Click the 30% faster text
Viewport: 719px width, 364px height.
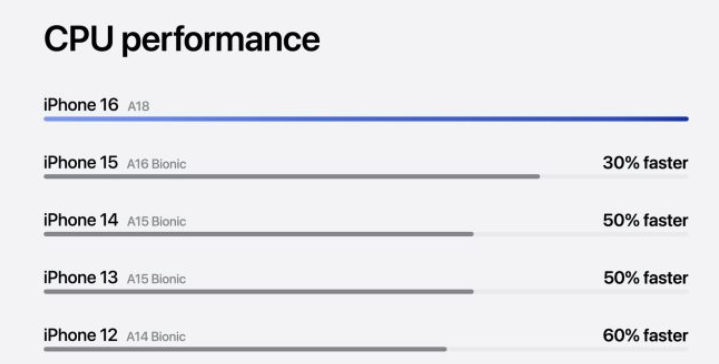pyautogui.click(x=646, y=163)
